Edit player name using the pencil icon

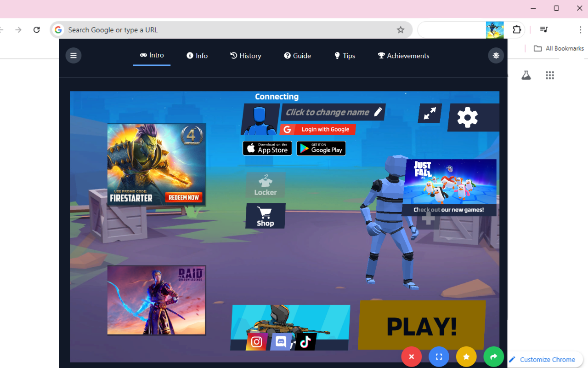point(378,112)
